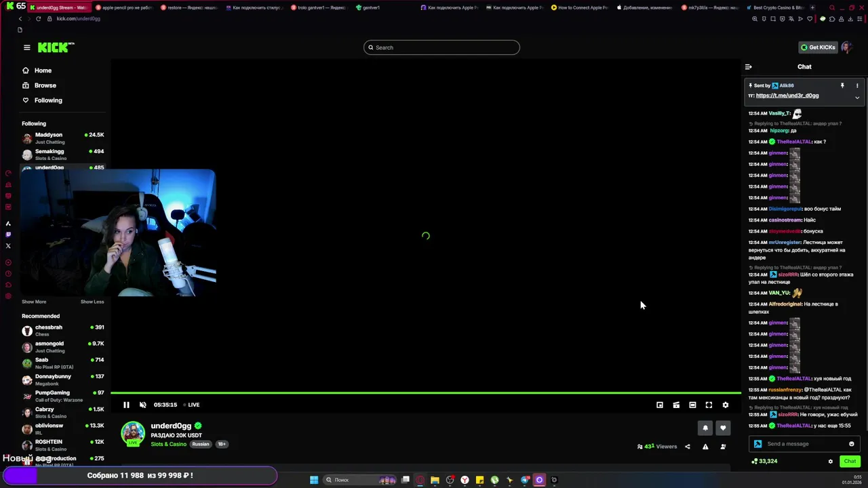Enable picture-in-picture mini player

coord(660,405)
